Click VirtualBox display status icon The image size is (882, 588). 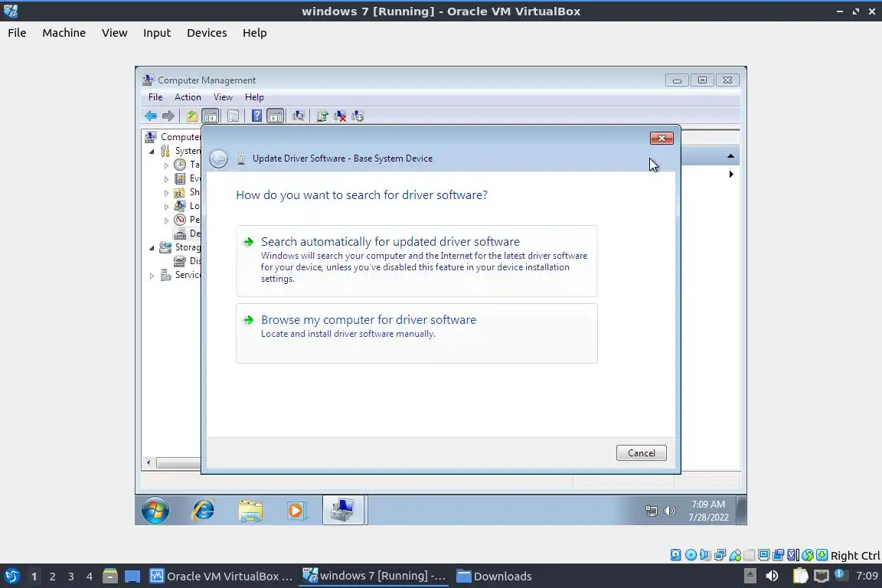[764, 555]
